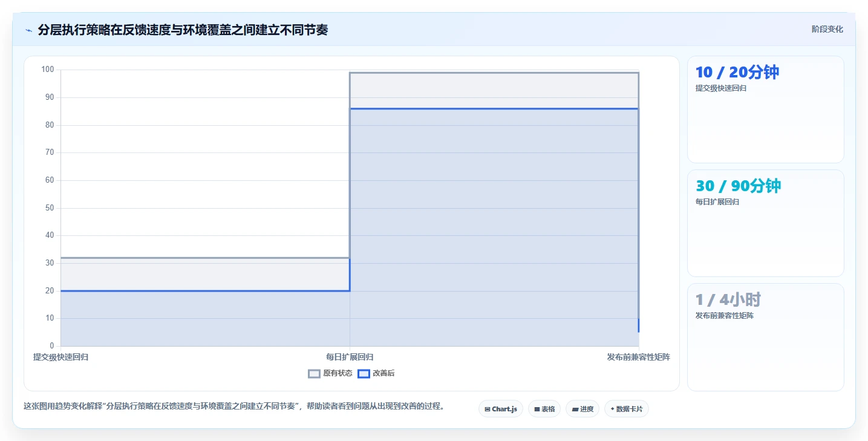Viewport: 868px width, 441px height.
Task: Select the 10 / 20分钟 value
Action: click(737, 72)
